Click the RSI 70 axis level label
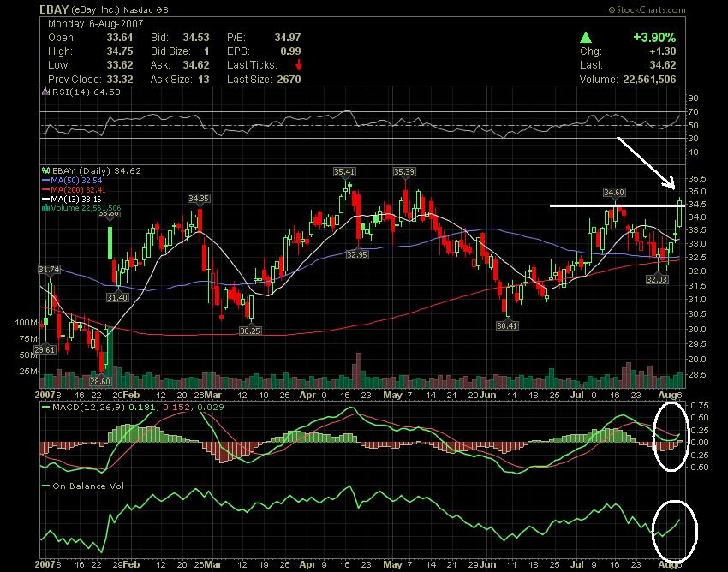Screen dimensions: 728x572 coord(694,112)
